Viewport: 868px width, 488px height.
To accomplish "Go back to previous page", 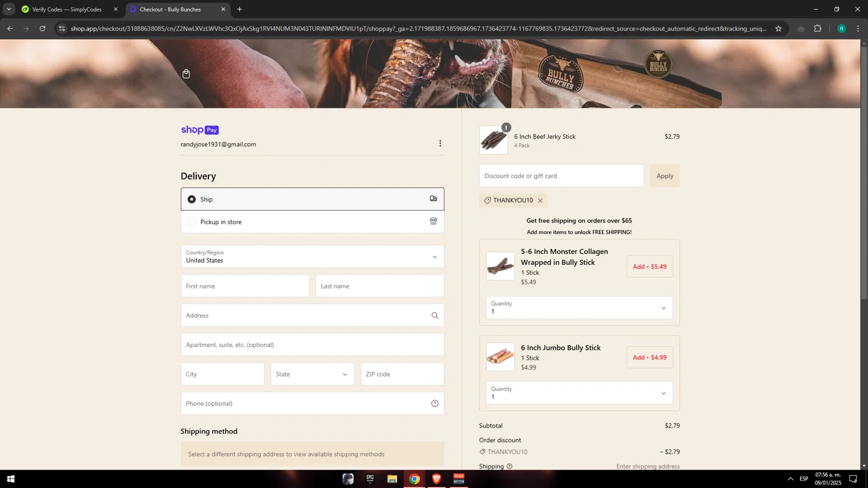I will (10, 28).
